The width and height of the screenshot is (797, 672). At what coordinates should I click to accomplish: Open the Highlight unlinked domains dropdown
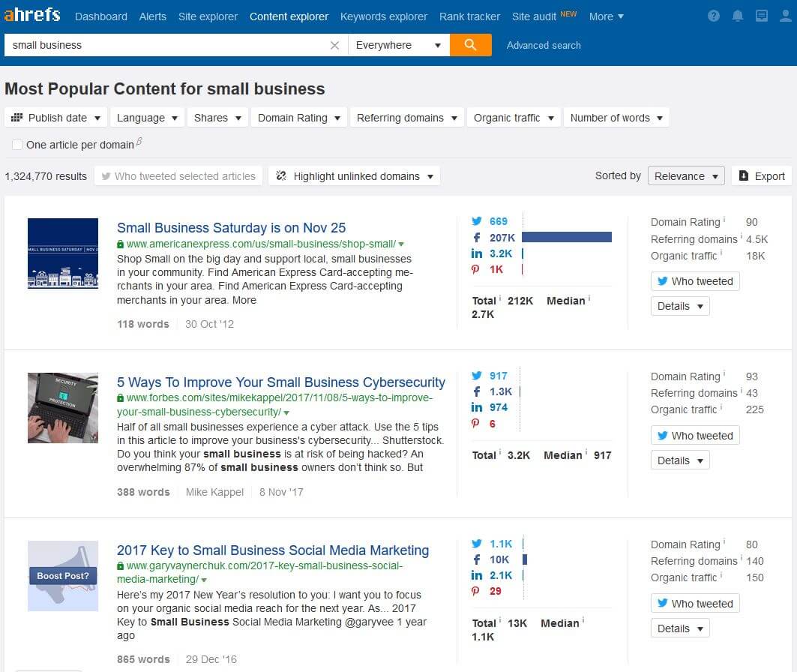(355, 176)
